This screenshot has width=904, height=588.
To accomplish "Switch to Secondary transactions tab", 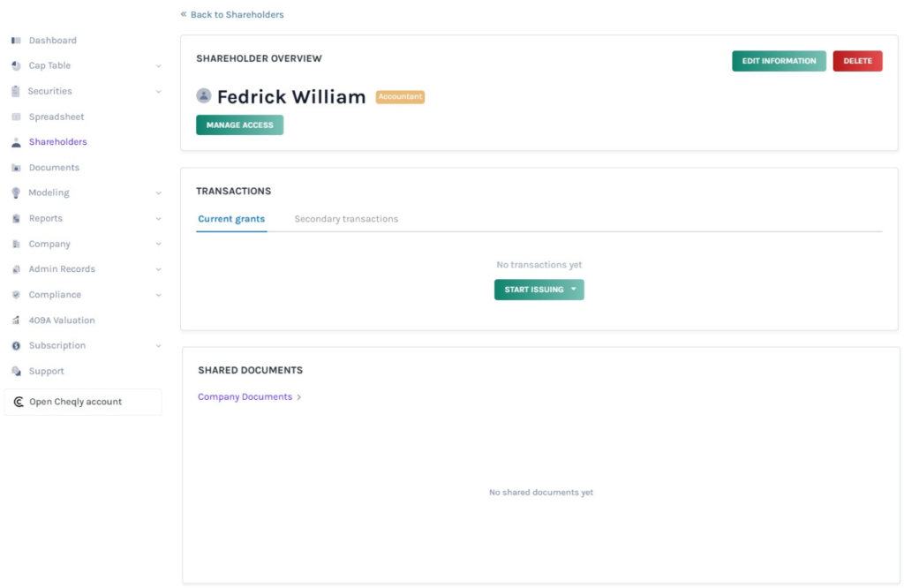I will pos(346,219).
